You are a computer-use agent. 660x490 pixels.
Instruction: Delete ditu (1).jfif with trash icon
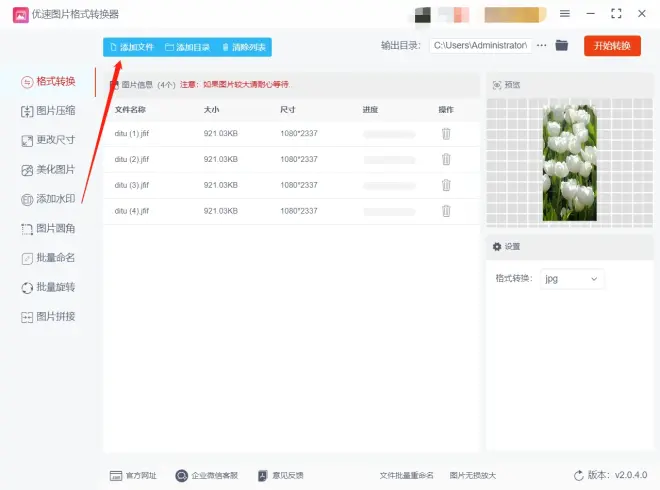coord(446,133)
